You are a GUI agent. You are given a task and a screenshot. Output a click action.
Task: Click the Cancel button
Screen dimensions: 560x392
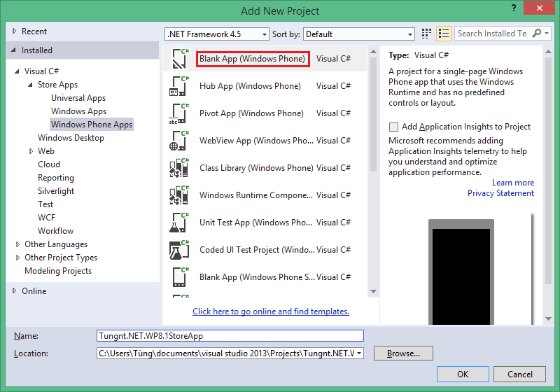[x=519, y=374]
